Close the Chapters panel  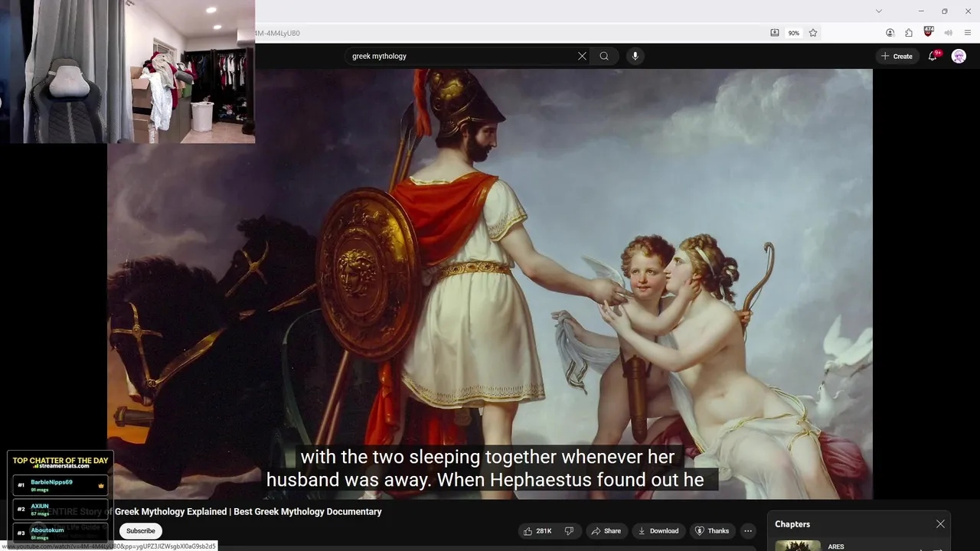[x=940, y=524]
